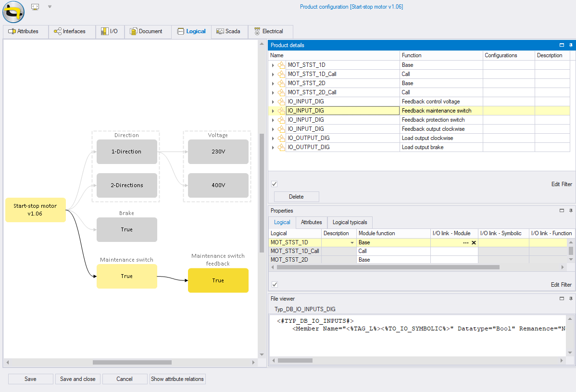This screenshot has height=392, width=576.
Task: Switch to the Interfaces tab
Action: [x=72, y=32]
